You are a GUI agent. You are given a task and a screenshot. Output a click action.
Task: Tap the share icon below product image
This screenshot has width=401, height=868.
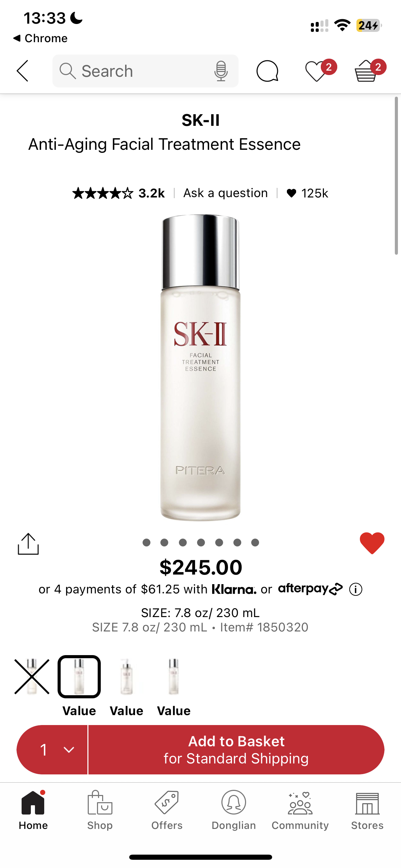click(28, 544)
